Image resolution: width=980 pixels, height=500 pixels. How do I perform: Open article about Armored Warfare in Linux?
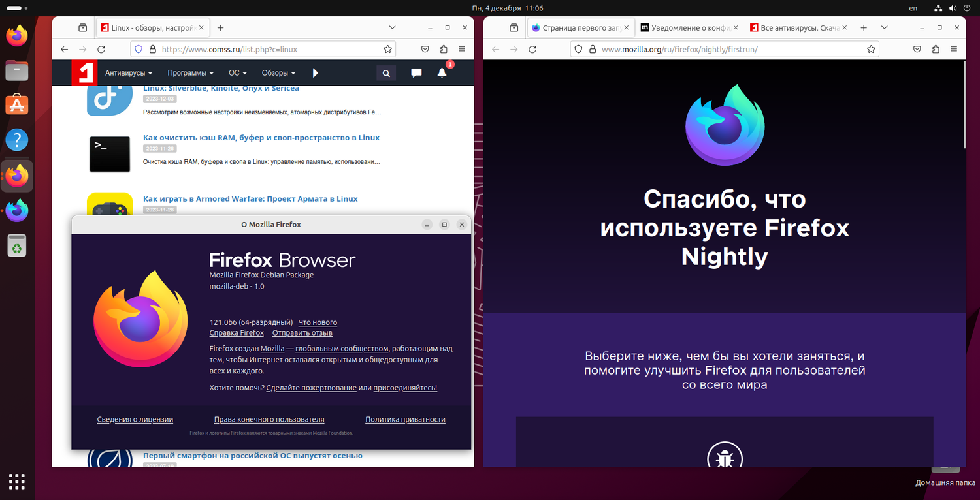click(250, 199)
